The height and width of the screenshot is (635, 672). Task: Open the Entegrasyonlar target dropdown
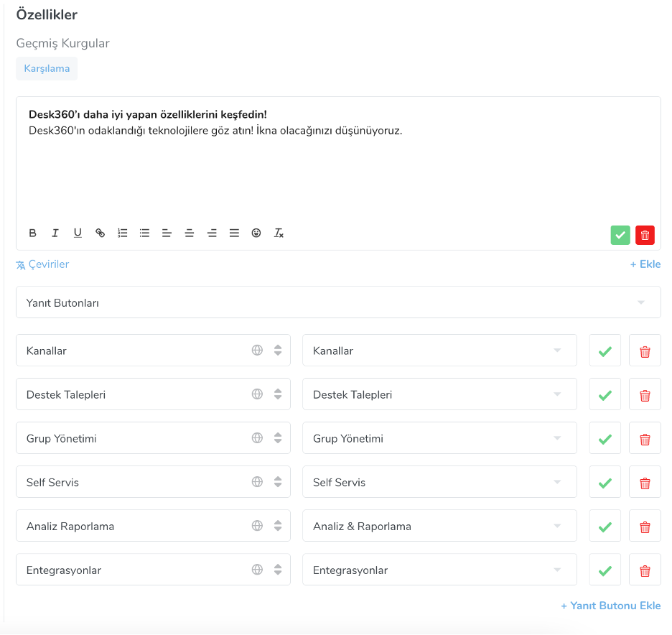[x=439, y=570]
